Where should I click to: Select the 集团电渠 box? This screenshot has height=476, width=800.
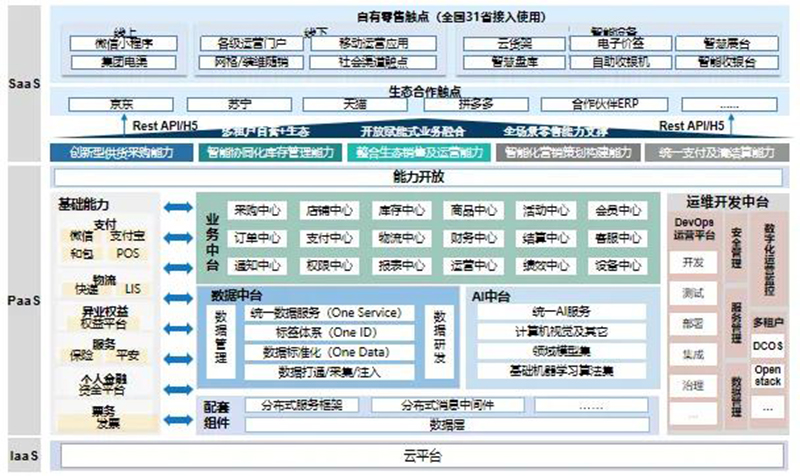point(123,62)
